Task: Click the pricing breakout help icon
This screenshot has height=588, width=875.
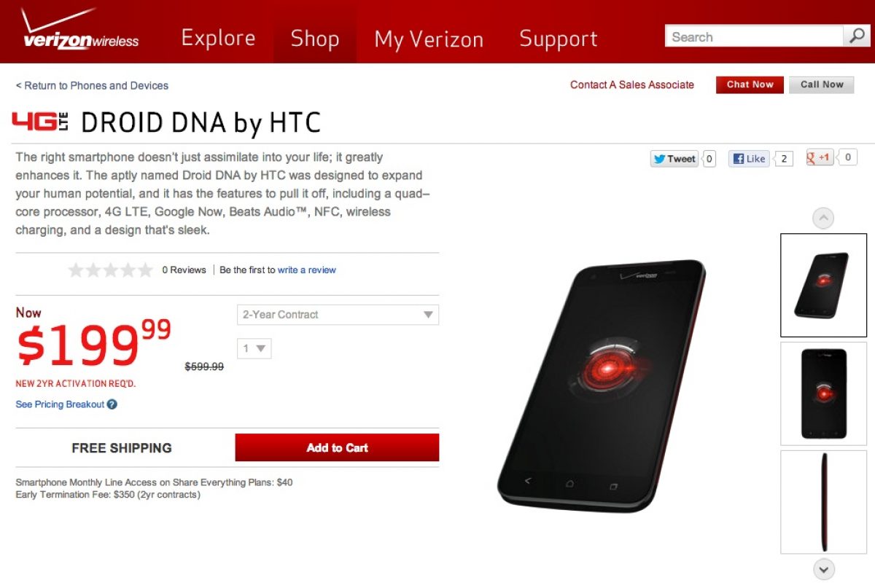Action: 112,404
